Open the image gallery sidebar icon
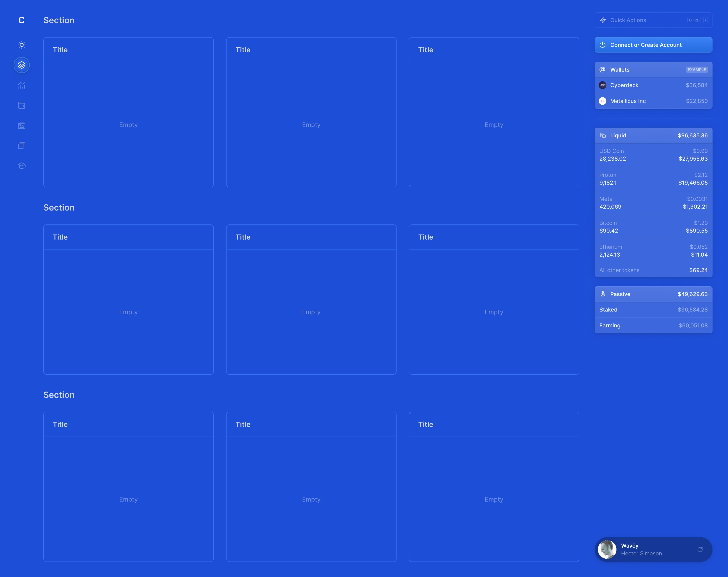Viewport: 728px width, 577px height. 22,126
